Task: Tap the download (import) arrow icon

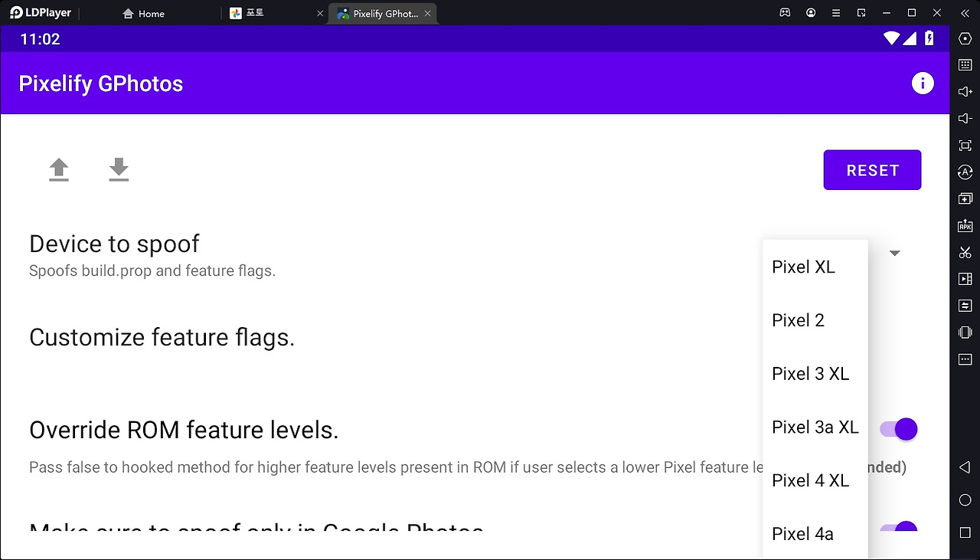Action: pos(119,169)
